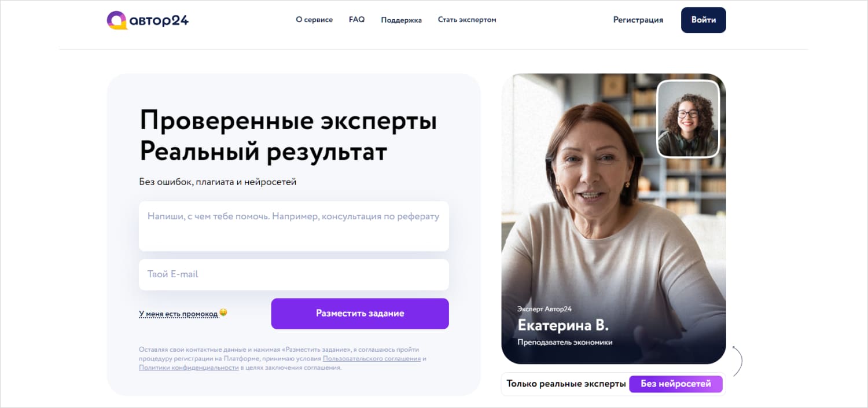Open the Регистрация link
Viewport: 868px width, 408px height.
(638, 20)
